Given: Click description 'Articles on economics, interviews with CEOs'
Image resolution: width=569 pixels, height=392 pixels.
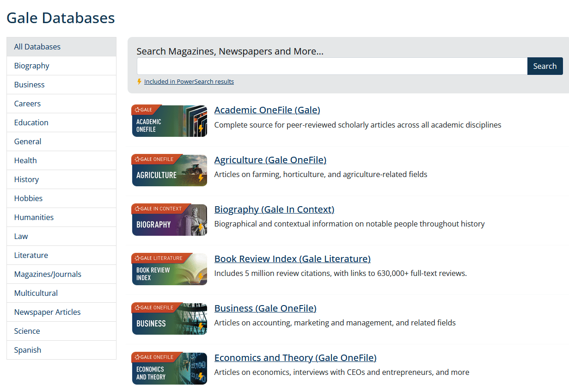Looking at the screenshot, I should click(x=342, y=372).
